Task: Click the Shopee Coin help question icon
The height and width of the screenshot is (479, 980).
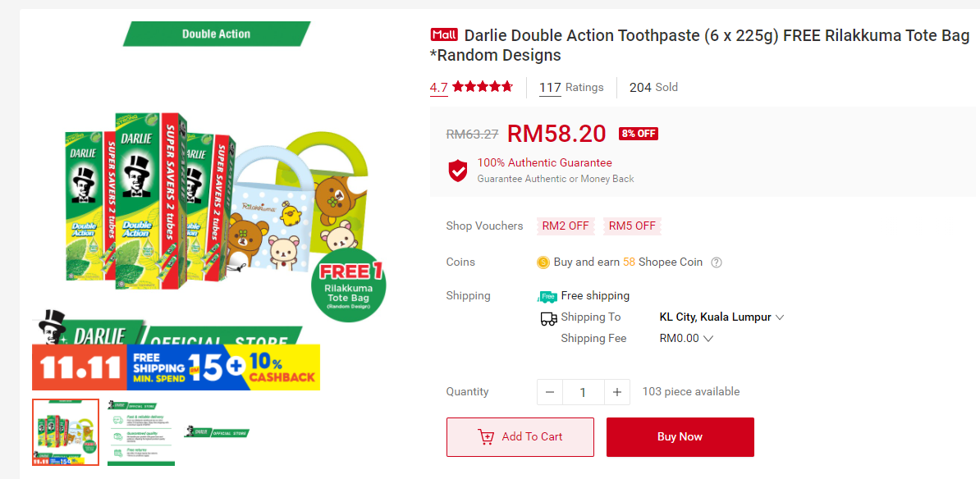Action: click(717, 262)
